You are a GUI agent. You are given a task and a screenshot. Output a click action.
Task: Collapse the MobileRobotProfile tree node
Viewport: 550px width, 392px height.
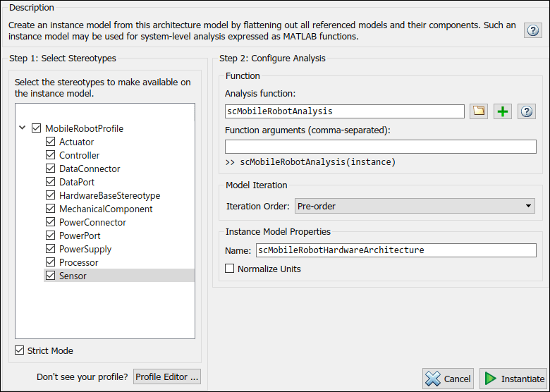coord(23,128)
